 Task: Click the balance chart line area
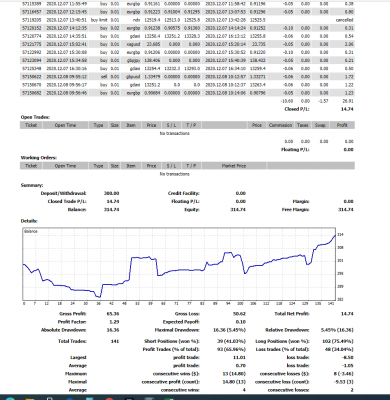[179, 264]
